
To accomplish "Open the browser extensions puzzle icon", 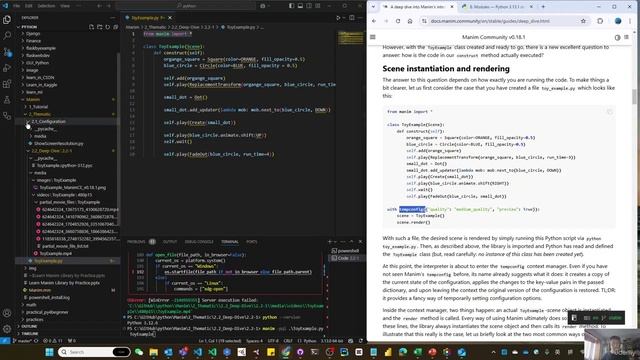I will click(x=600, y=21).
